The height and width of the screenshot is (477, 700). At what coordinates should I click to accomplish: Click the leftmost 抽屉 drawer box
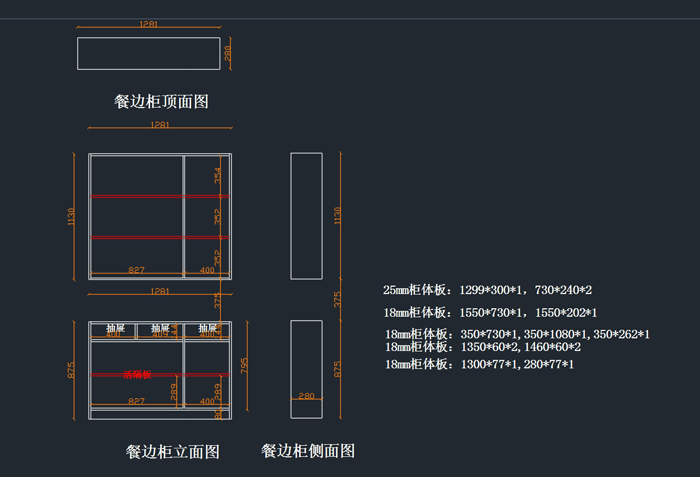114,329
